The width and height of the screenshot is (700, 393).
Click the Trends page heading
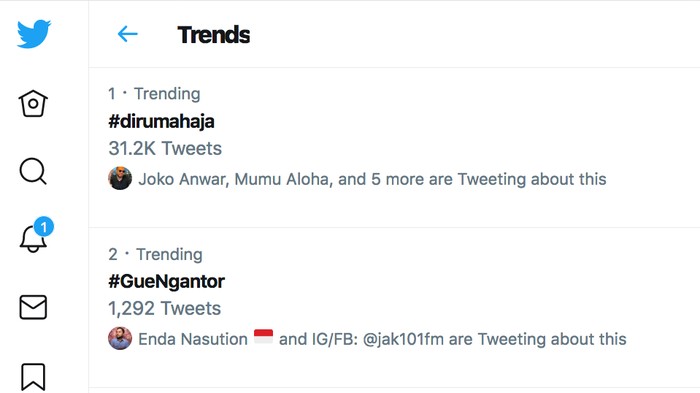tap(214, 34)
